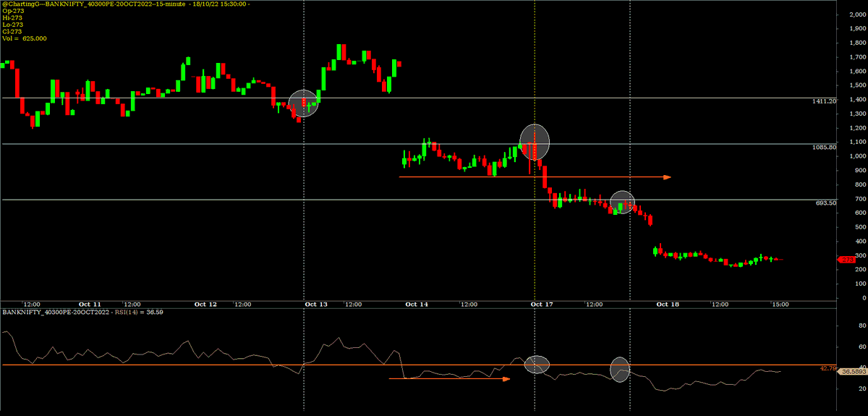The image size is (868, 416).
Task: Click the Op-273 open value
Action: coord(13,12)
